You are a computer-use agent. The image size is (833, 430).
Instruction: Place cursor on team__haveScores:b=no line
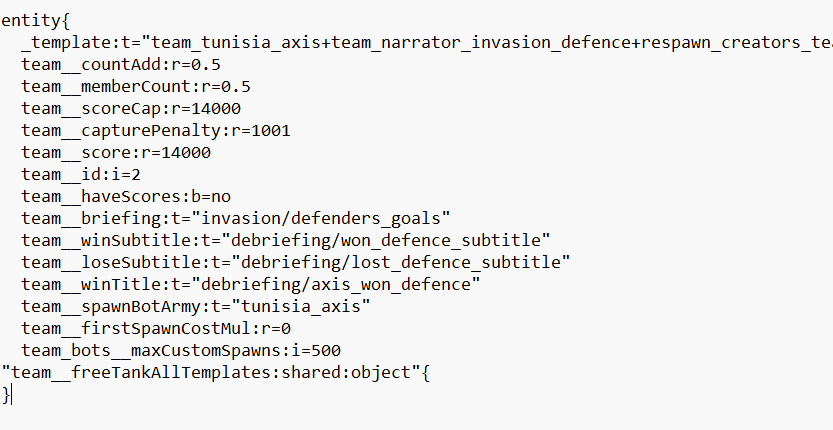126,196
